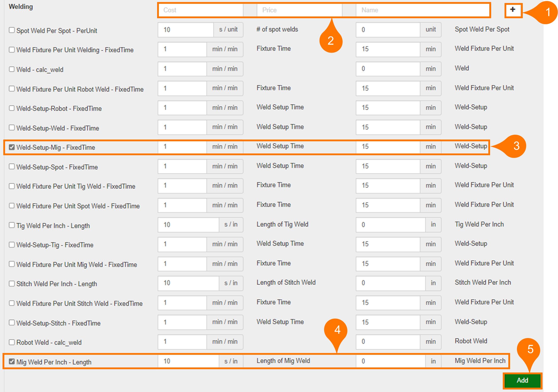Screen dimensions: 558x392
Task: Check Weld - calc_weld option
Action: click(x=12, y=69)
